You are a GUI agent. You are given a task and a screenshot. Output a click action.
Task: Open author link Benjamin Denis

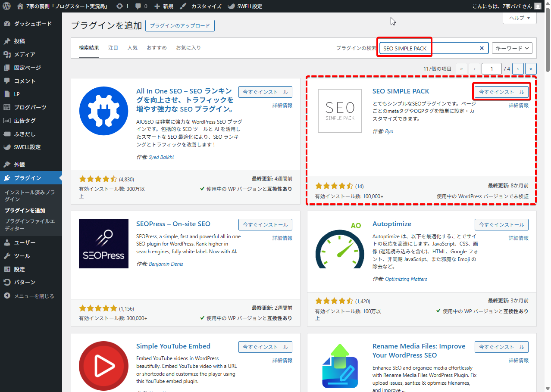pos(166,264)
